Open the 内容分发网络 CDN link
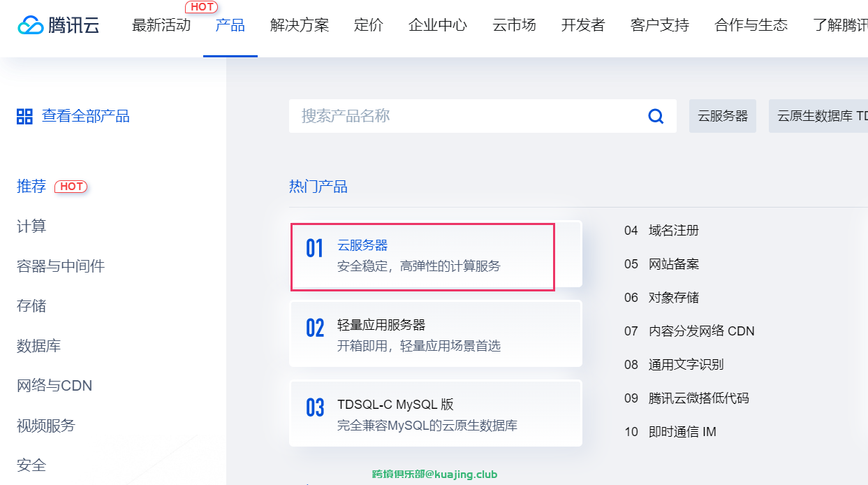Screen dimensions: 868x485 [x=701, y=331]
